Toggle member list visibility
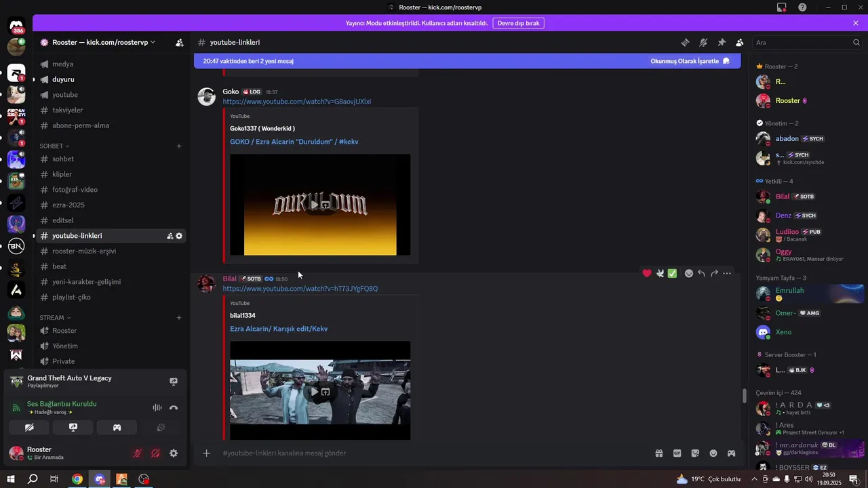This screenshot has width=868, height=488. tap(740, 43)
